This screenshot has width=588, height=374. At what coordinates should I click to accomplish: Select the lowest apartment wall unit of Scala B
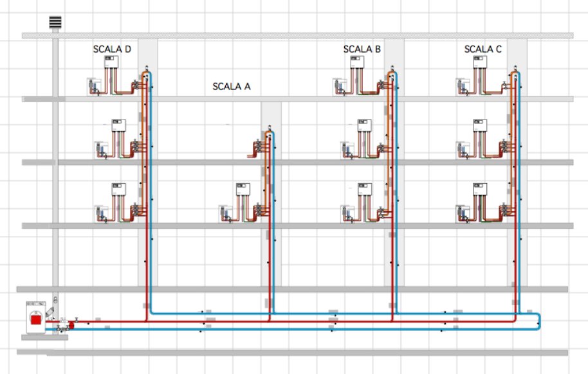click(365, 189)
